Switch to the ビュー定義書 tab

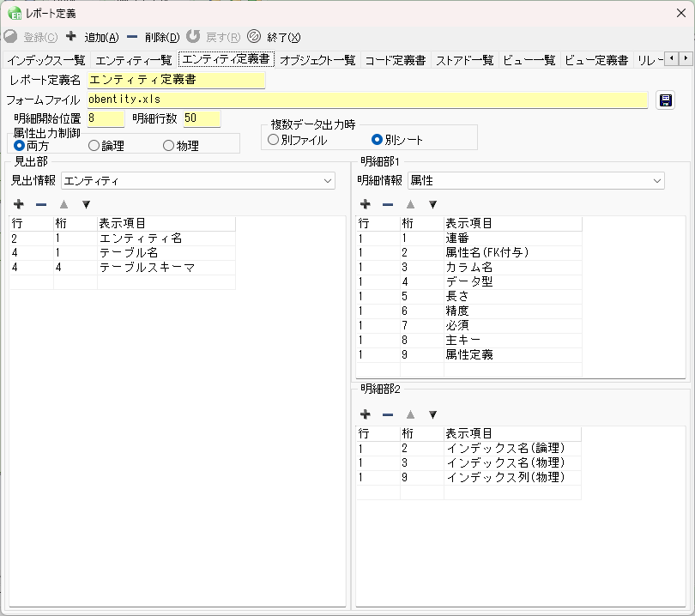coord(596,60)
